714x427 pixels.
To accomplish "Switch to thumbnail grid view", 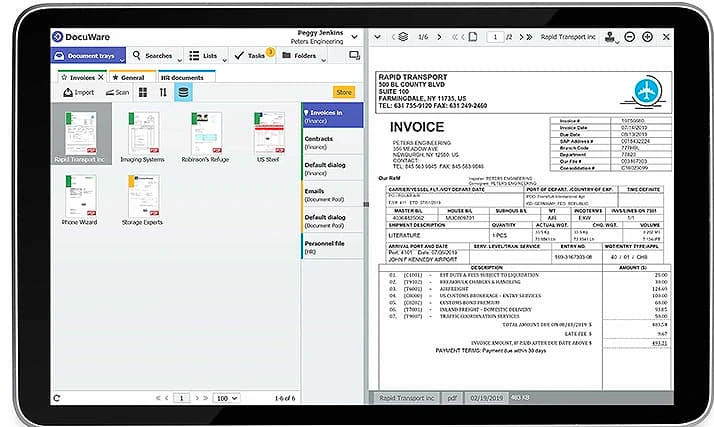I will (x=143, y=92).
